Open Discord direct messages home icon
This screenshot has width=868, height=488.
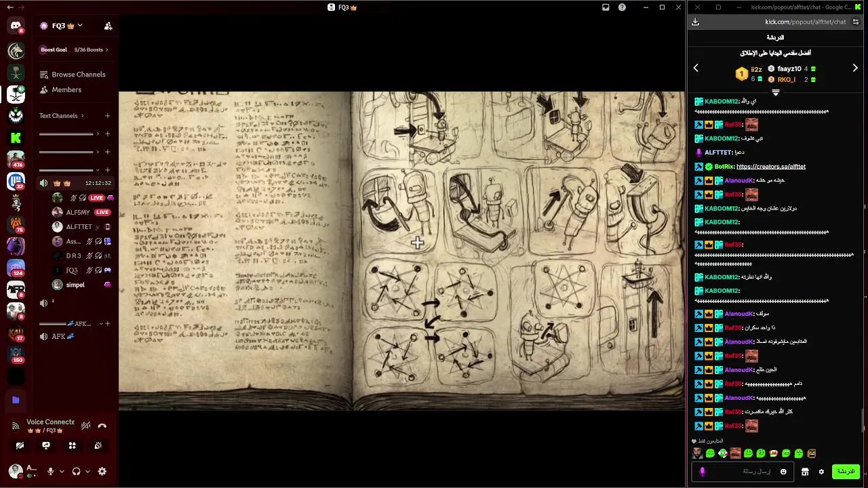16,26
